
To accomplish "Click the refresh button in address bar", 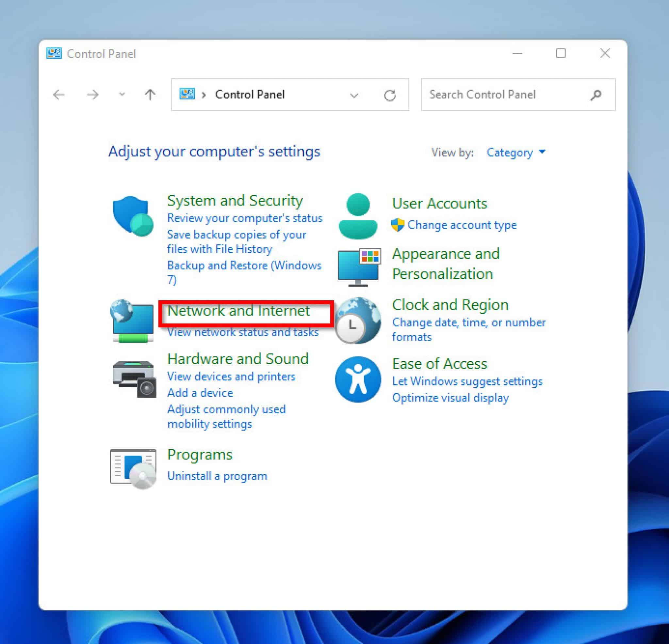I will point(390,95).
